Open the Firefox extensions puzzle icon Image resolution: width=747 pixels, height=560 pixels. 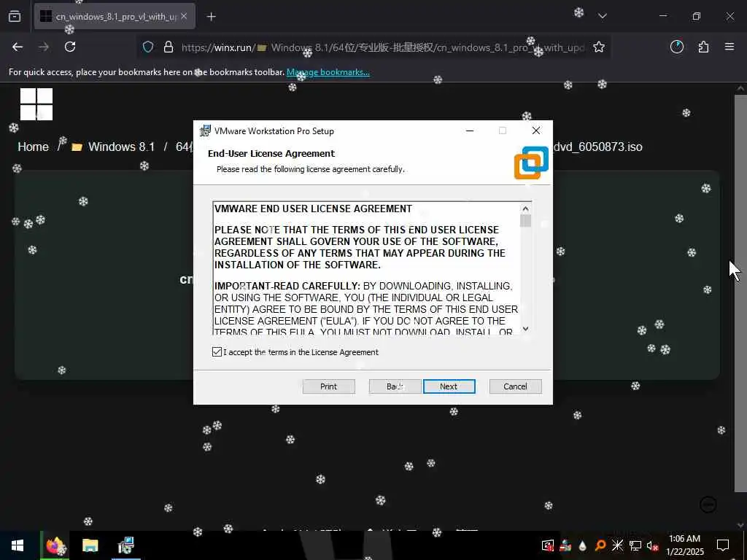click(703, 47)
